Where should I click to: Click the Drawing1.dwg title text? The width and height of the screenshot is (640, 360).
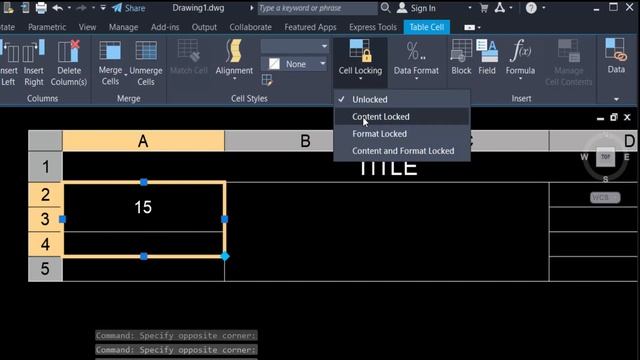pos(198,8)
